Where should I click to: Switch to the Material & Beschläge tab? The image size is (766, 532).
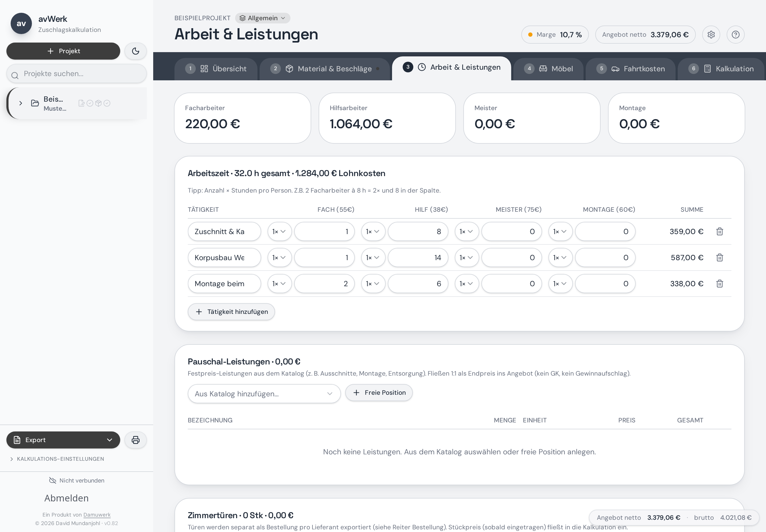(x=325, y=69)
